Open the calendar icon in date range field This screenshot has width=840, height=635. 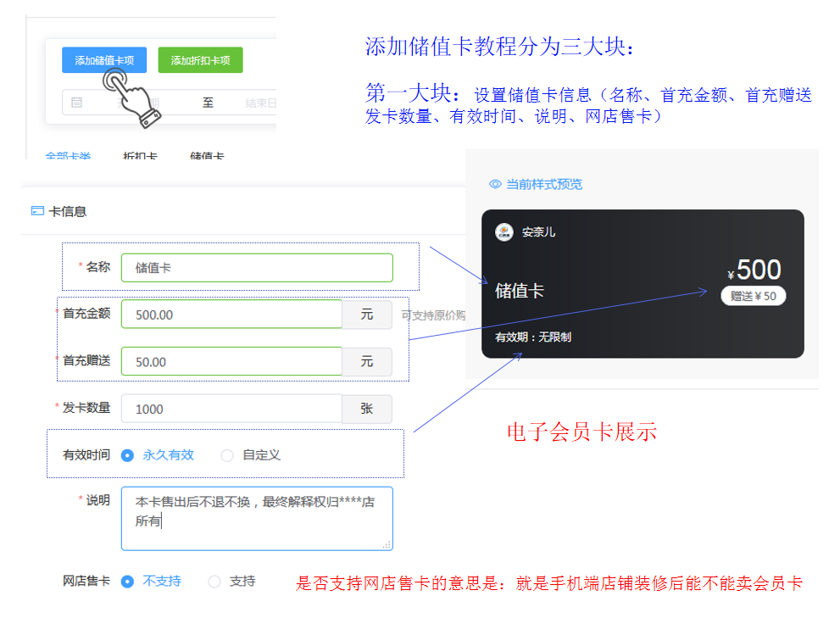(x=76, y=103)
